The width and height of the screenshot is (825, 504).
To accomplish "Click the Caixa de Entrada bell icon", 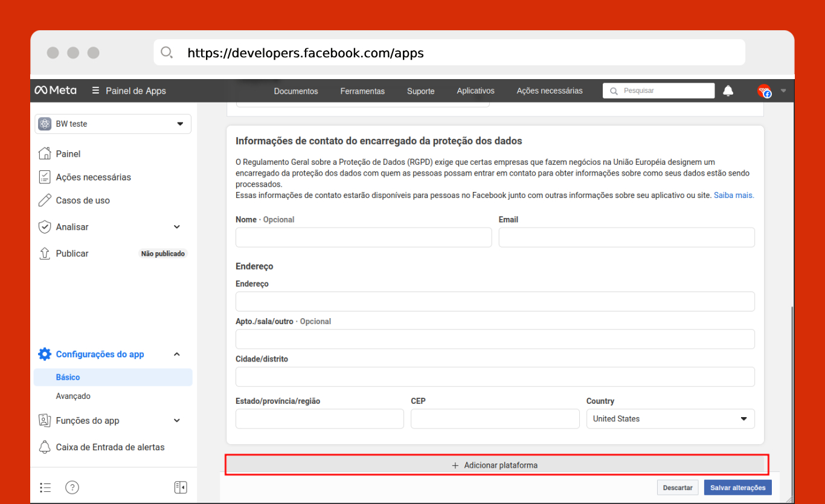I will click(x=45, y=447).
